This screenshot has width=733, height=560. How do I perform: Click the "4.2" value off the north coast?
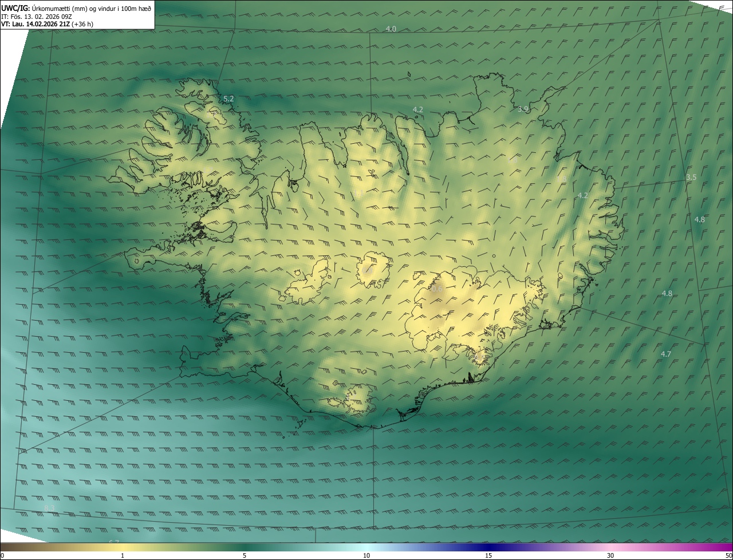(x=417, y=109)
